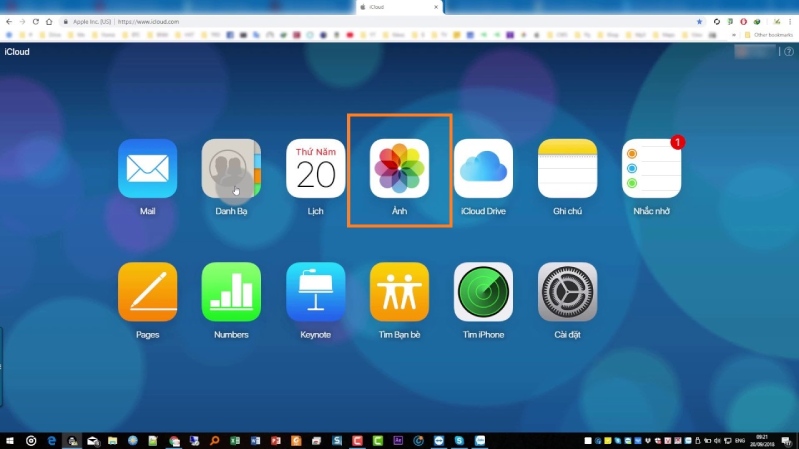
Task: Open Danh Bạ contacts app
Action: click(231, 169)
